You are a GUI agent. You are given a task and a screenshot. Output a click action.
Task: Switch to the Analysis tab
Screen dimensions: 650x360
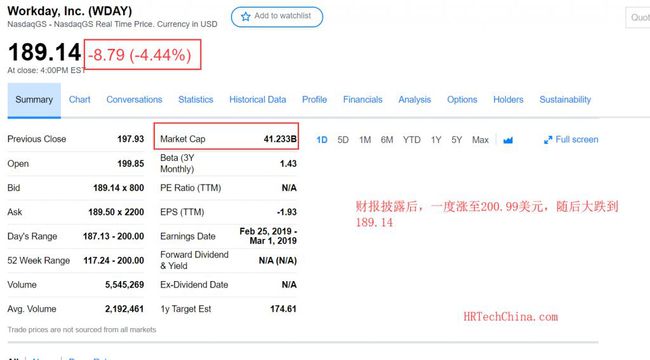click(415, 100)
